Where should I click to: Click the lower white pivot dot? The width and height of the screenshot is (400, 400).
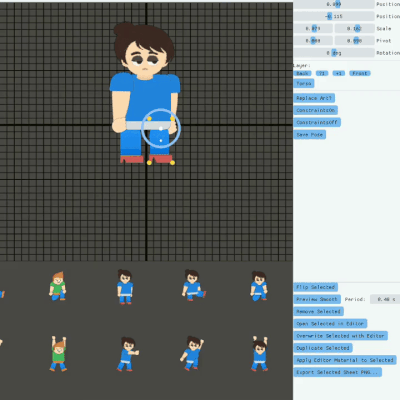[161, 141]
